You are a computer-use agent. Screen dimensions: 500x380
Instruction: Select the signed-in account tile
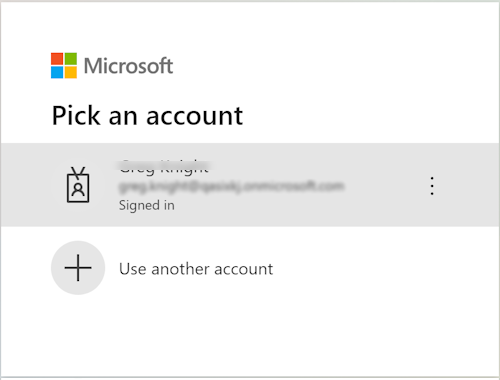tap(250, 185)
